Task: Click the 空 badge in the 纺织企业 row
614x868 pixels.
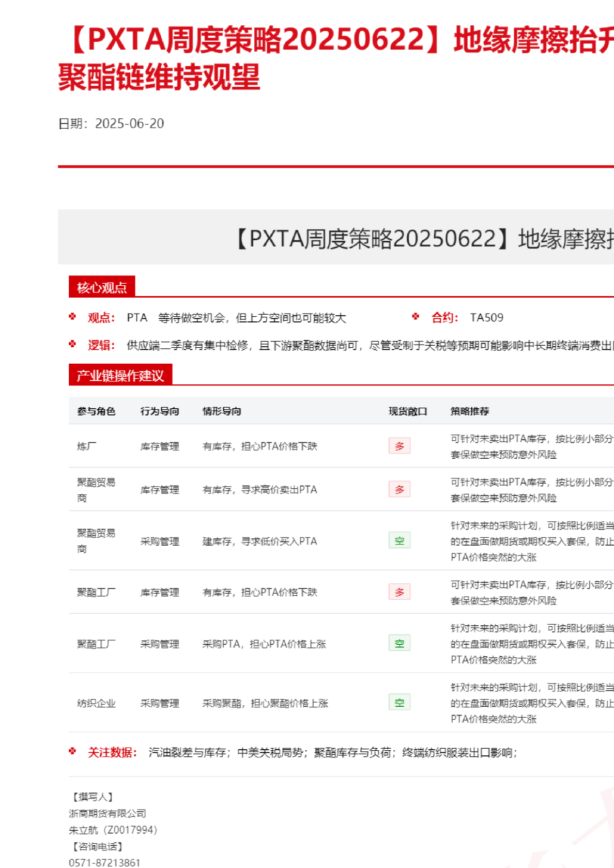Action: coord(399,703)
